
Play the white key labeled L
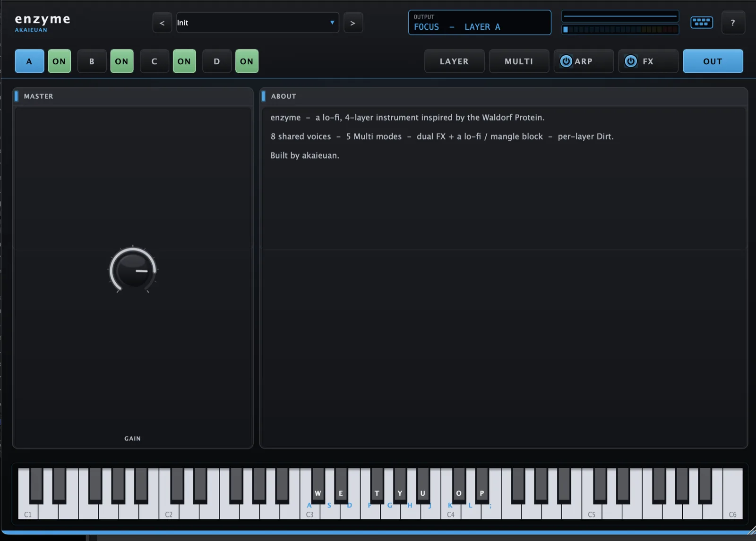tap(471, 511)
